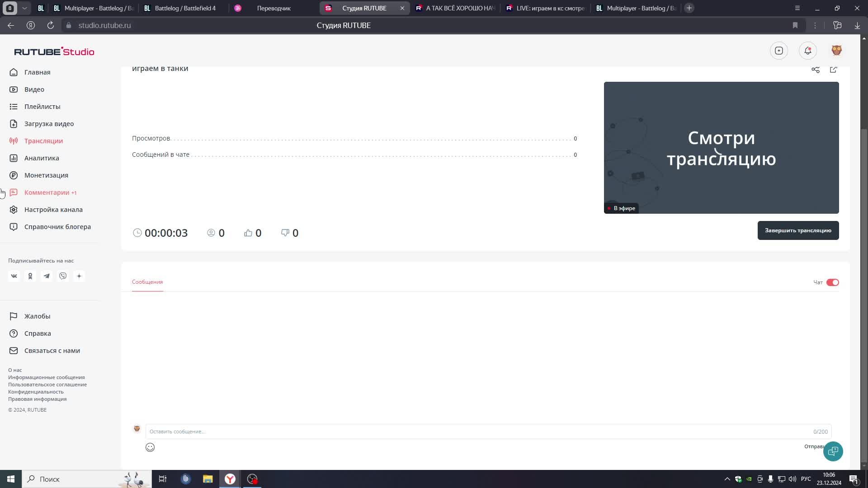The height and width of the screenshot is (488, 868).
Task: Open the РУС language indicator
Action: [806, 479]
